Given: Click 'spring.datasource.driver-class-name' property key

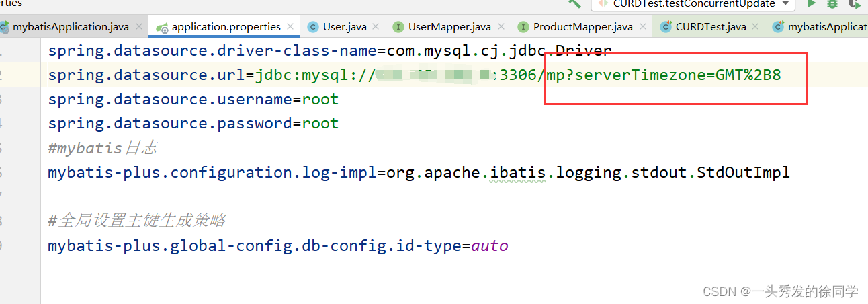Looking at the screenshot, I should 212,50.
